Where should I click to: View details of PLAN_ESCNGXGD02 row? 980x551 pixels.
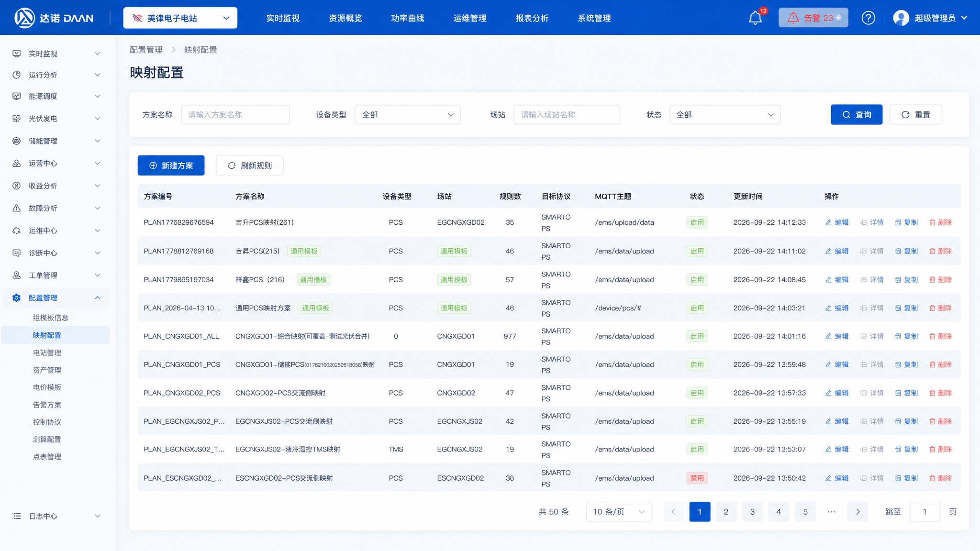[x=872, y=478]
